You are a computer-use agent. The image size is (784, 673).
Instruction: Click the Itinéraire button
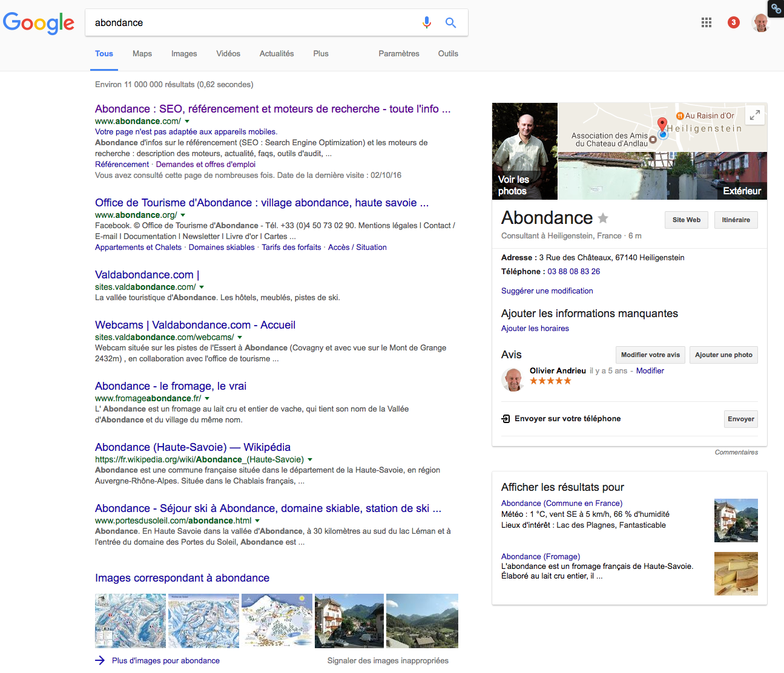[x=736, y=220]
